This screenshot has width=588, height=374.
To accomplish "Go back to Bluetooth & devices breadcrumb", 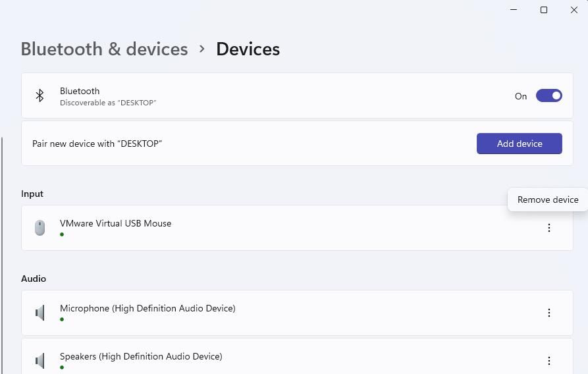I will point(104,49).
